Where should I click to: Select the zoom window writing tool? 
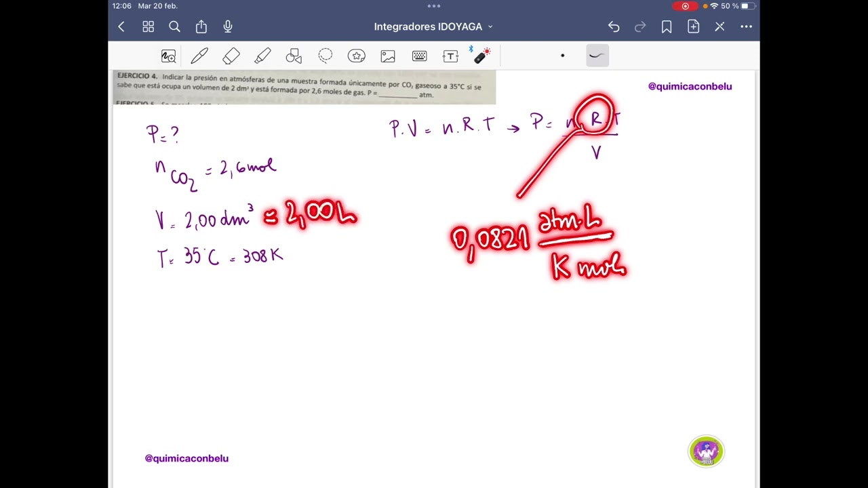point(168,56)
